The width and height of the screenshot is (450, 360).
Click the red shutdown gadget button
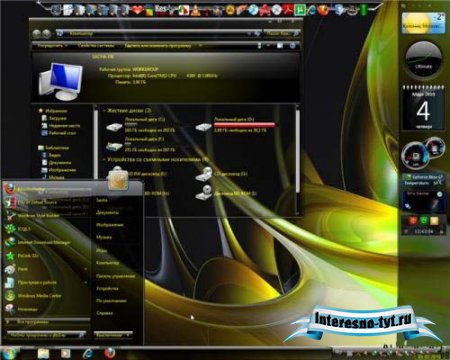point(412,220)
